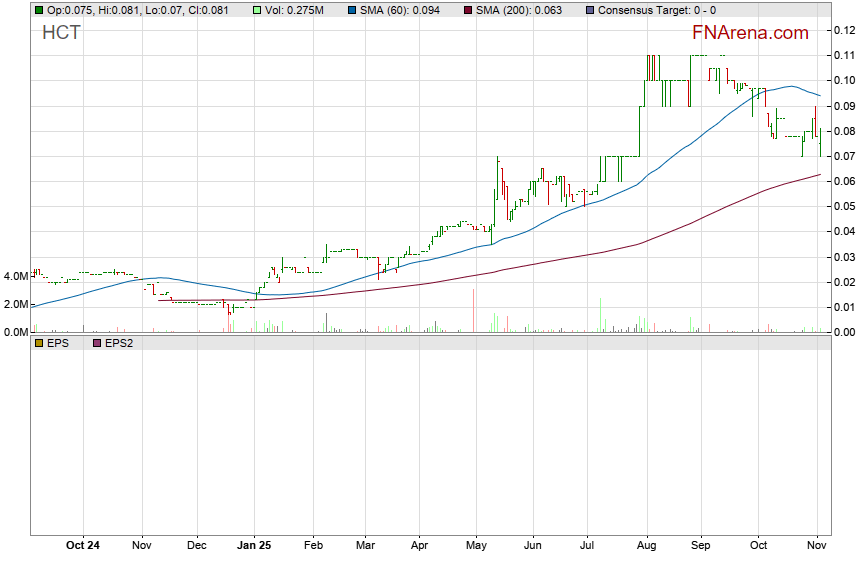This screenshot has width=859, height=566.
Task: Click the May label on the time axis
Action: click(476, 546)
